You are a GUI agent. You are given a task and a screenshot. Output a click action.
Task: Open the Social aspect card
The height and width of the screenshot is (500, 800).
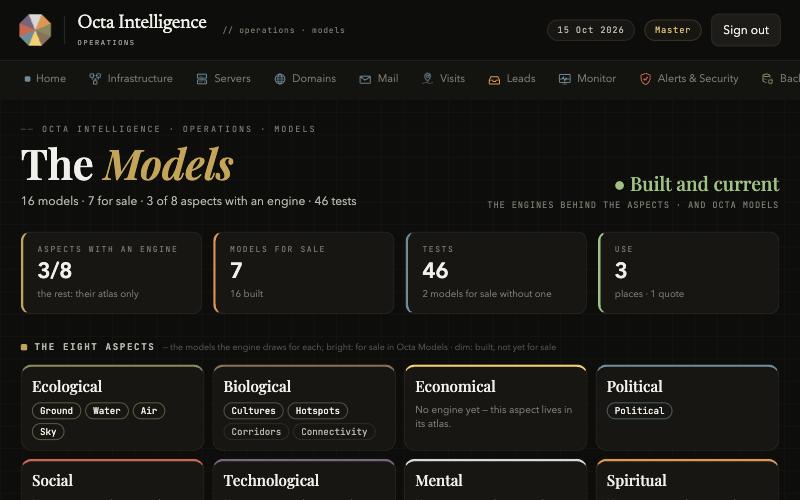click(x=112, y=480)
